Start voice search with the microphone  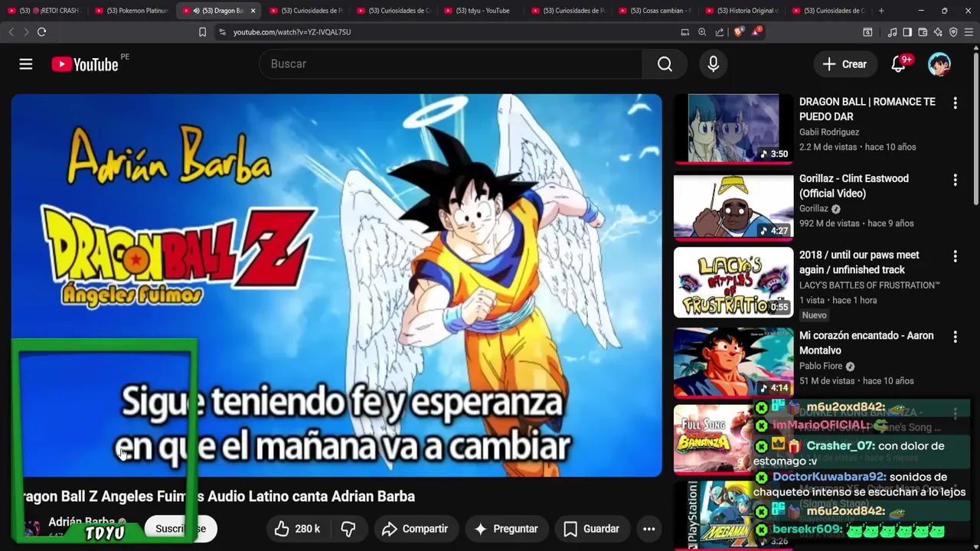pos(713,64)
